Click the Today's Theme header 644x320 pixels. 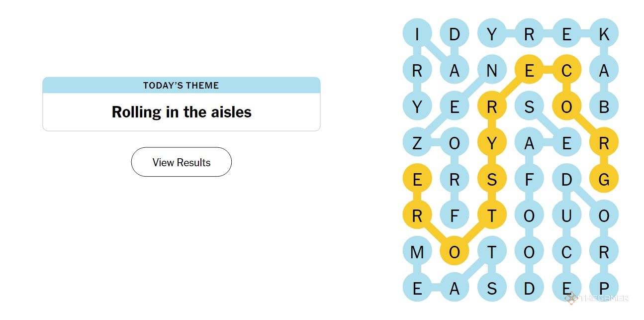pos(182,85)
